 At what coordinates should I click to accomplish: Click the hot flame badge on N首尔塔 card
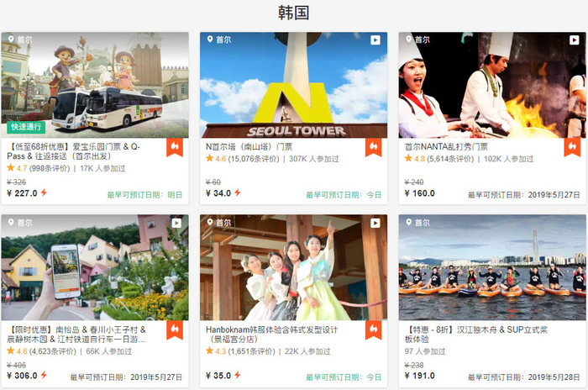pos(374,147)
